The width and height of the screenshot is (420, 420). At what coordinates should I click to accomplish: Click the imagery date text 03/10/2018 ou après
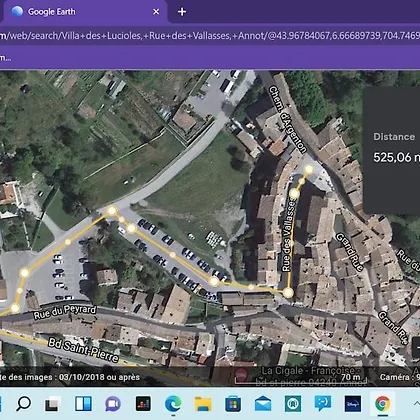(x=99, y=377)
